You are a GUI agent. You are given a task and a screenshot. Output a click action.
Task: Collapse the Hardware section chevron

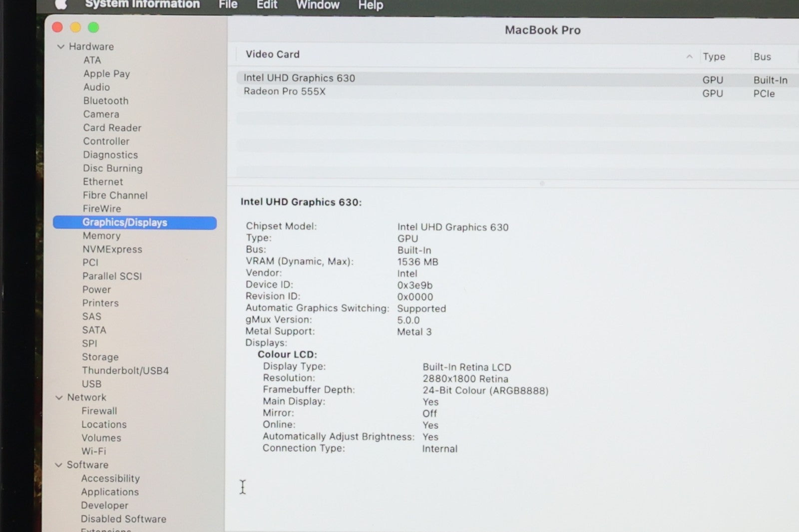(x=61, y=47)
